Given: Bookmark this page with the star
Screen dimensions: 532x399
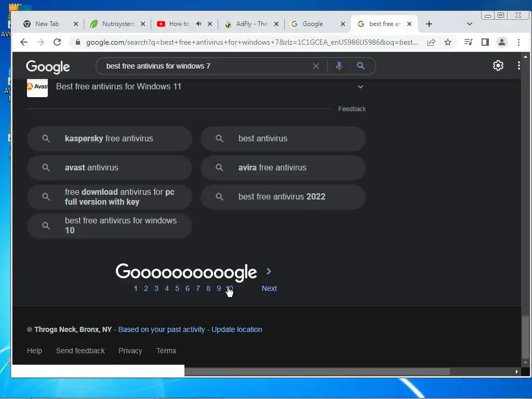Looking at the screenshot, I should (448, 42).
